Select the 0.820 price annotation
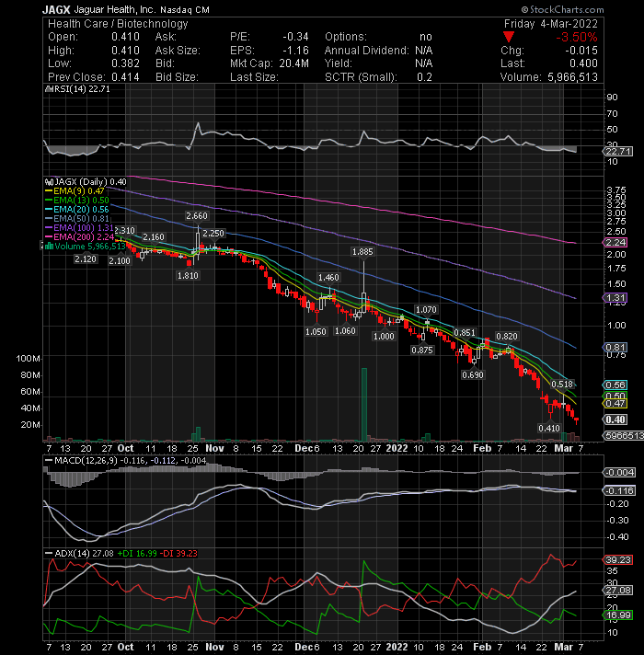644x655 pixels. click(507, 337)
